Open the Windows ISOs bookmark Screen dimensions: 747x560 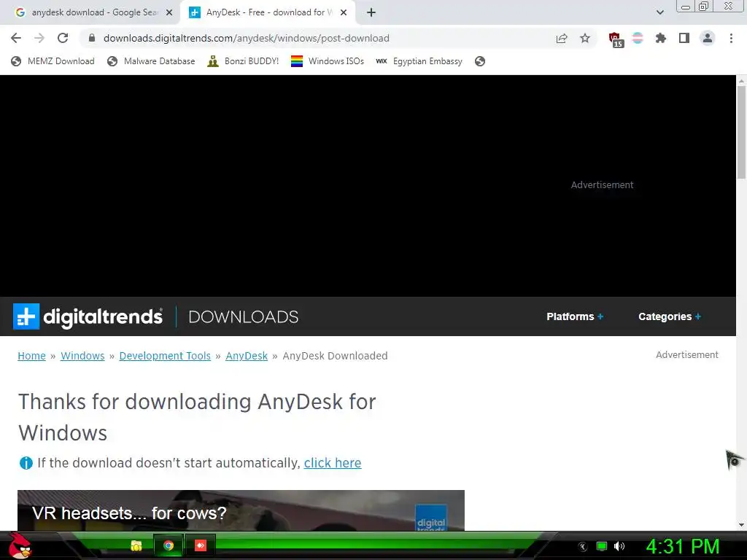[328, 61]
